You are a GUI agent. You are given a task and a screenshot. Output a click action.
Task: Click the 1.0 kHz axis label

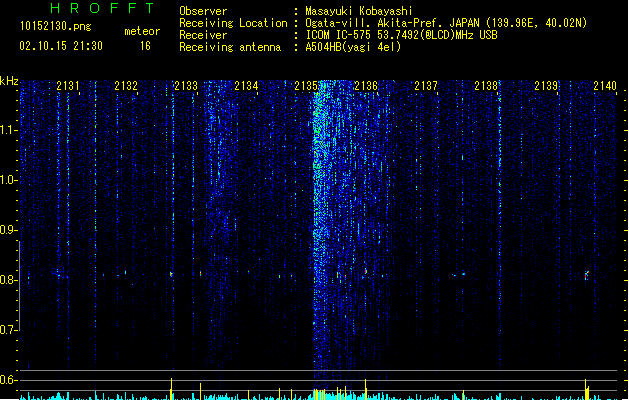[x=8, y=180]
